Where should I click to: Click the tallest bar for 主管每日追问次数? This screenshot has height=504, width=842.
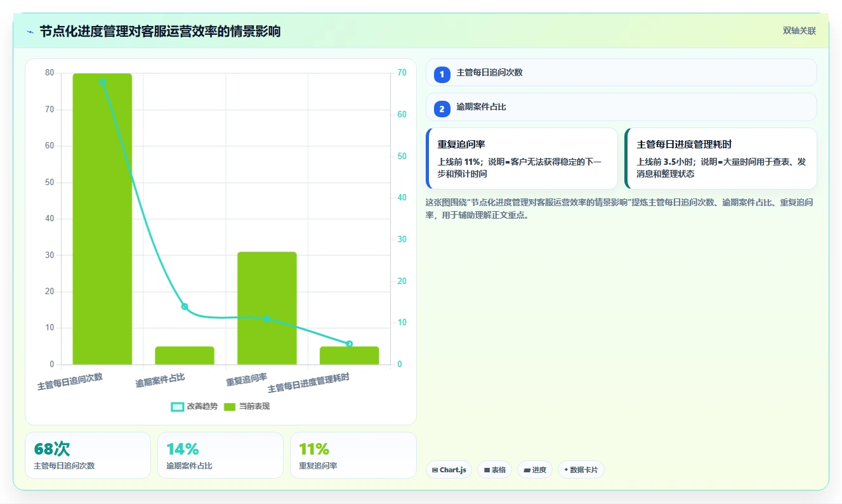(102, 219)
